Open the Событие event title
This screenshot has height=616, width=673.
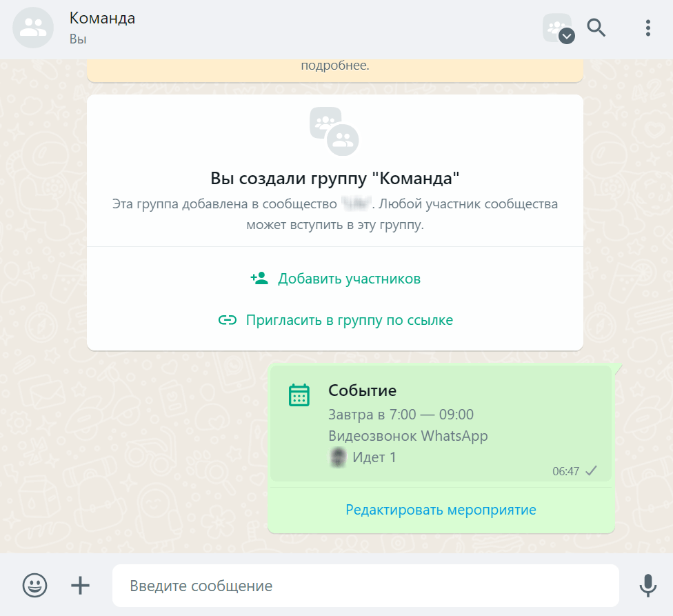pos(362,390)
